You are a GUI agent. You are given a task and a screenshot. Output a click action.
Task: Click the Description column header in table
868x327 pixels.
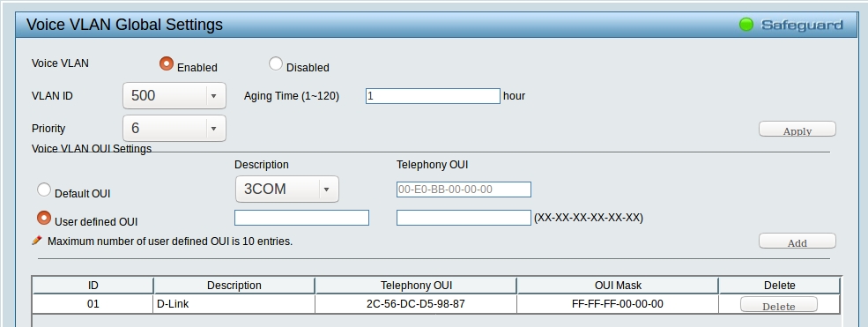click(234, 286)
